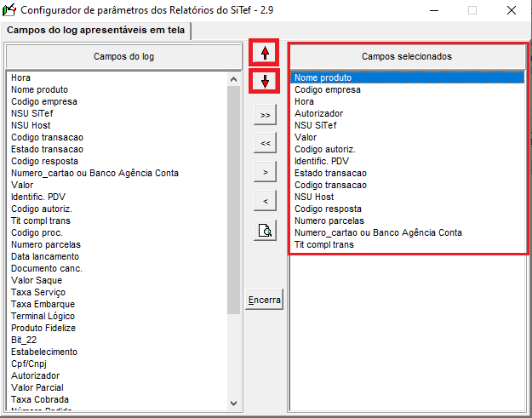Select the Campos do log apresentáveis em tela tab

click(x=95, y=30)
